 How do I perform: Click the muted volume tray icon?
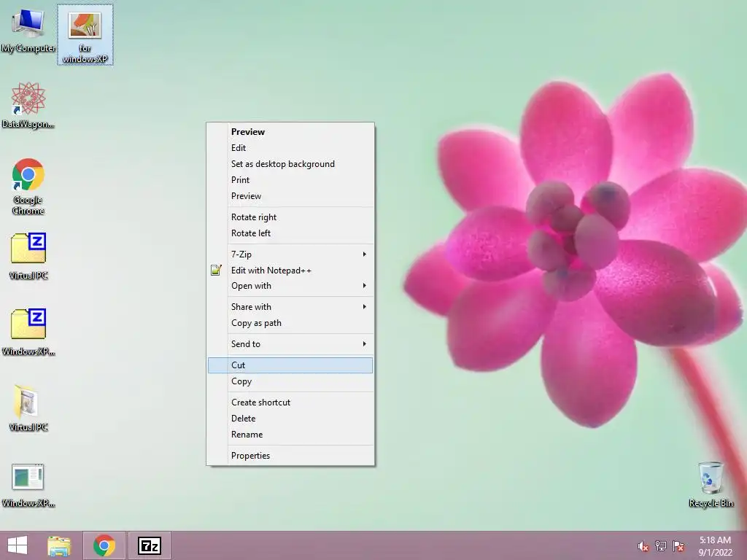[643, 546]
